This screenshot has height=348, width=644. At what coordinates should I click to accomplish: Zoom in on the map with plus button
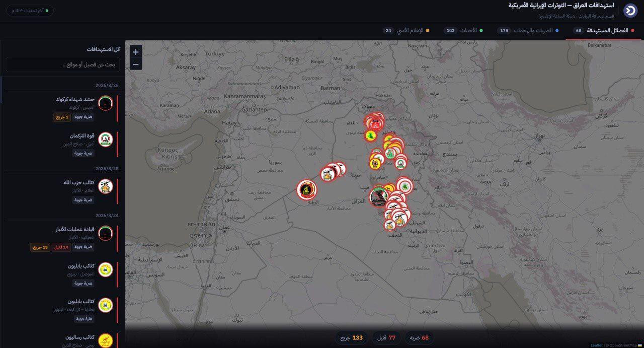click(x=135, y=52)
